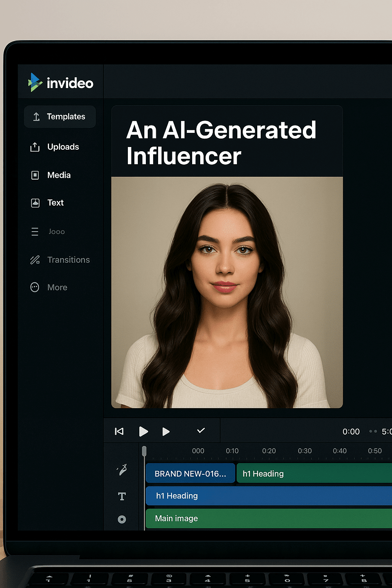Select the brush tool track icon
392x588 pixels.
coord(122,470)
